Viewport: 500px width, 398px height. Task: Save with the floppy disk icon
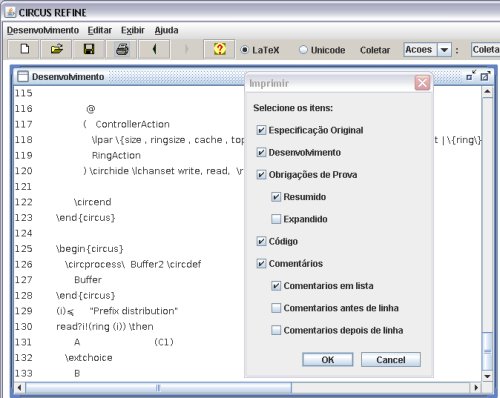click(x=89, y=50)
